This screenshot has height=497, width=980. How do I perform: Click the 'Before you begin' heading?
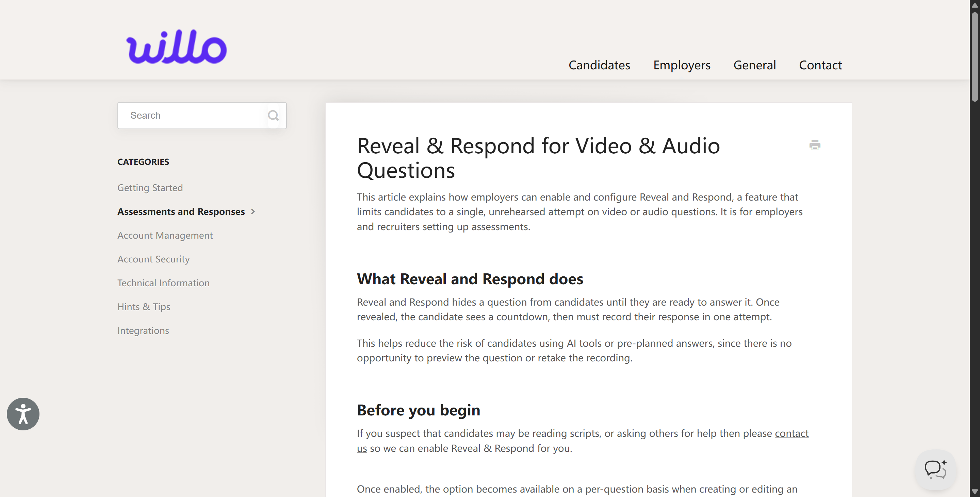point(419,410)
